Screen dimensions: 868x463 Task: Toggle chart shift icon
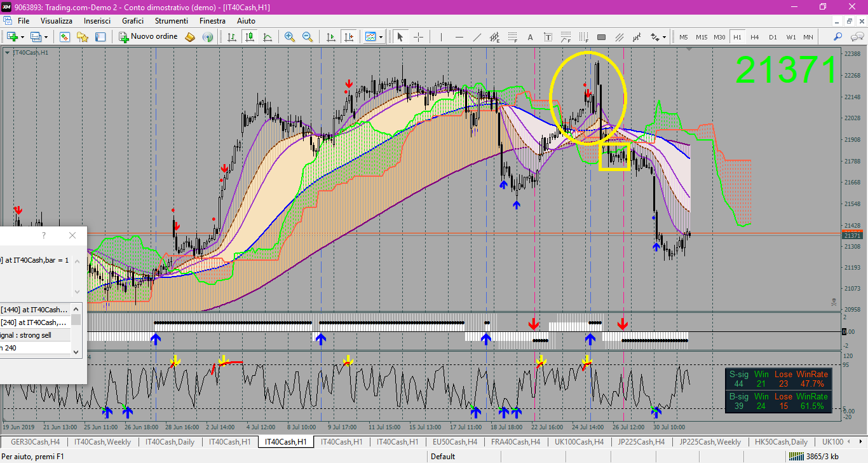click(349, 37)
